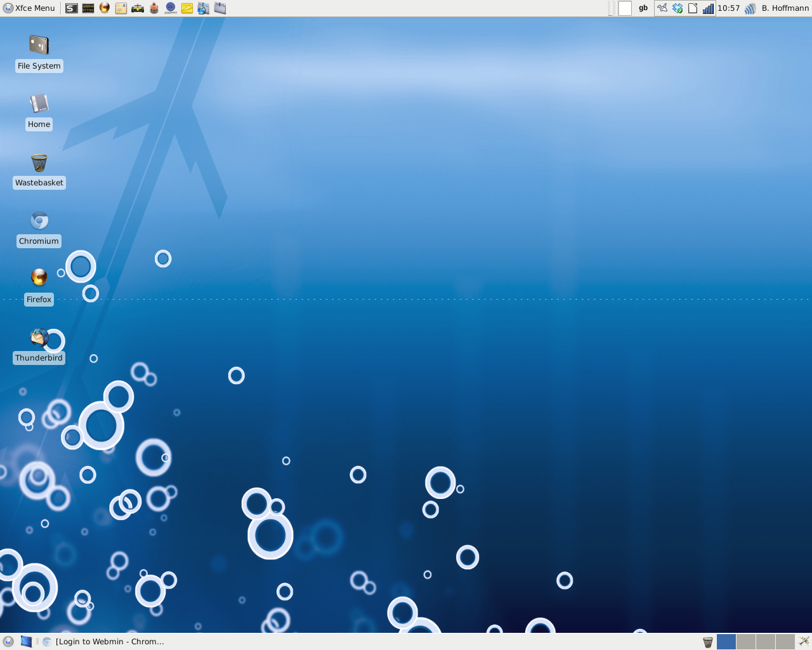812x650 pixels.
Task: Click the clock showing 10:57
Action: pyautogui.click(x=728, y=8)
